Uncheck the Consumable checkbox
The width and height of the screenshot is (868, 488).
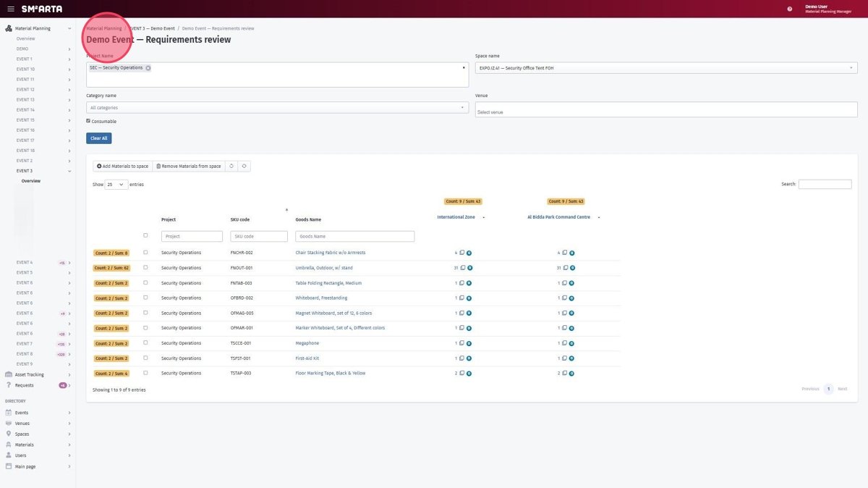88,121
